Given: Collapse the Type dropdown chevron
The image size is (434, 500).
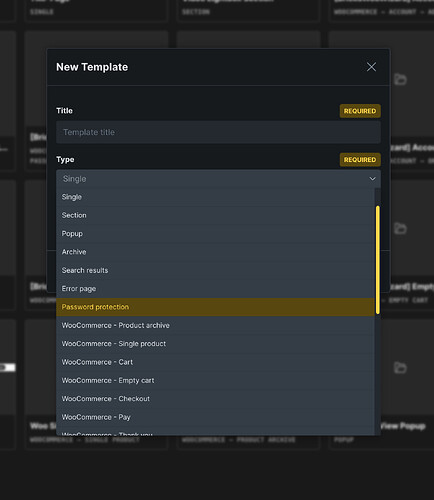Looking at the screenshot, I should point(372,179).
